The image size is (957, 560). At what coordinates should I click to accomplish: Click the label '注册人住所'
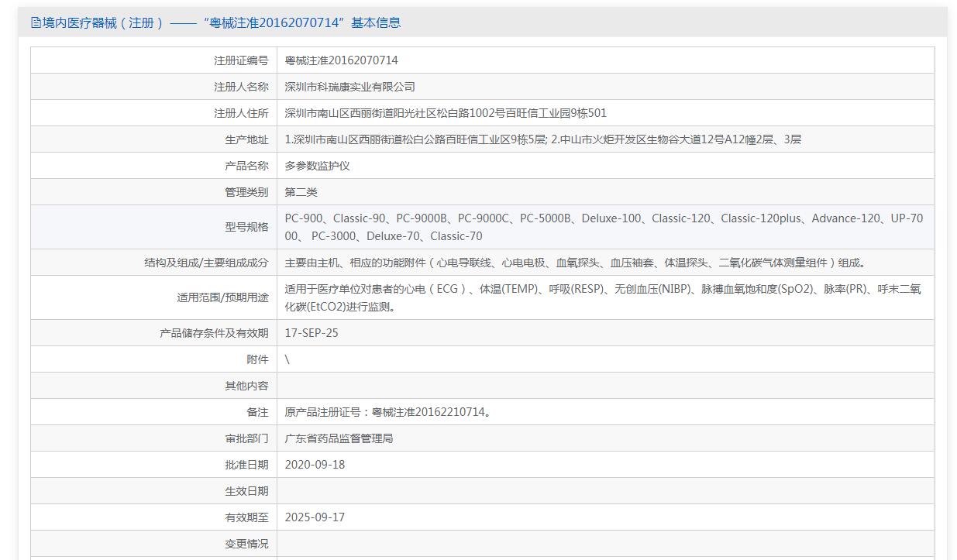point(241,113)
